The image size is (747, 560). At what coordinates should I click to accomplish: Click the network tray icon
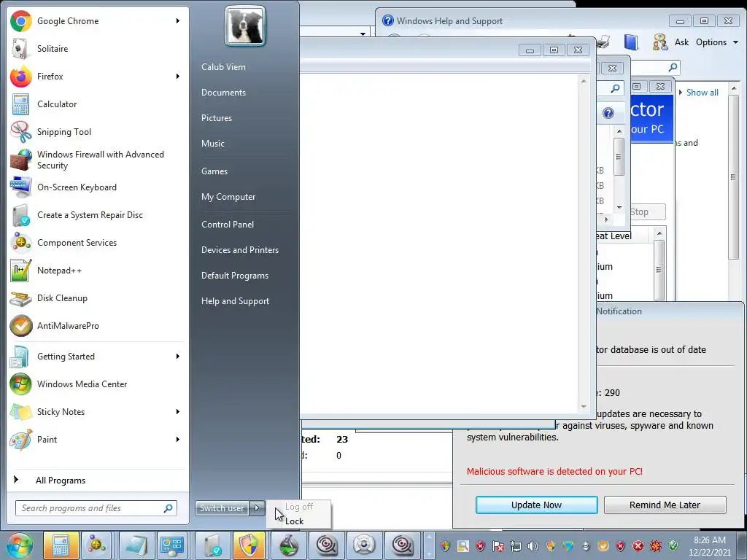[515, 545]
